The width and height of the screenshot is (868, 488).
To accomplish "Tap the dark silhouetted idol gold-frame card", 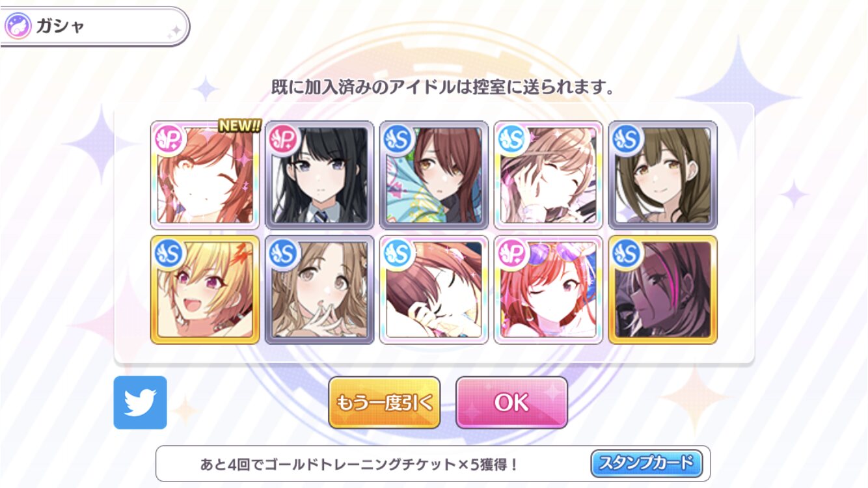I will coord(663,290).
